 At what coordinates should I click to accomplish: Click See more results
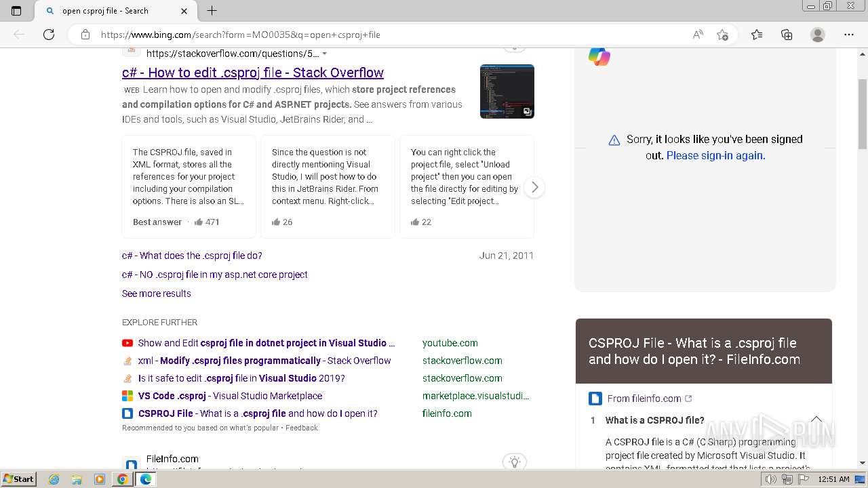coord(157,293)
